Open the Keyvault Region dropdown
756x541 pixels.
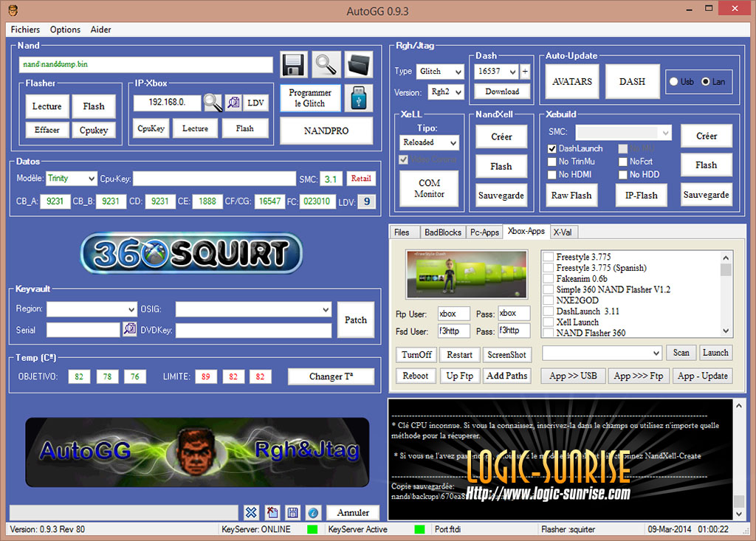tap(92, 309)
